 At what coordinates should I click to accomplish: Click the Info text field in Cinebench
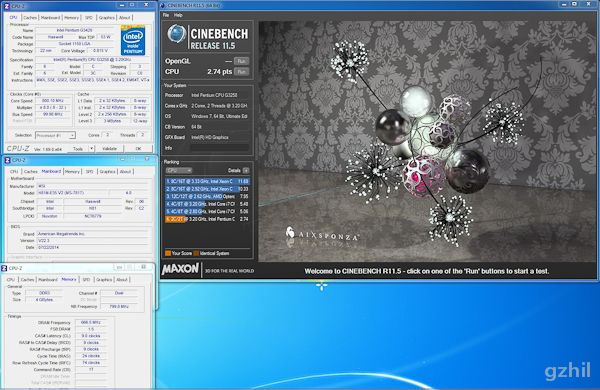pyautogui.click(x=220, y=148)
